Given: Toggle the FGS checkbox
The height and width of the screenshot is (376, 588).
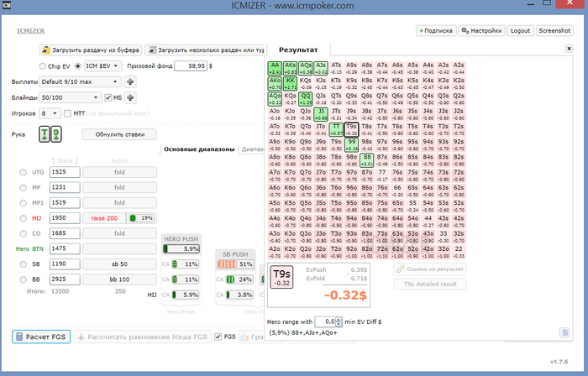Looking at the screenshot, I should 218,337.
